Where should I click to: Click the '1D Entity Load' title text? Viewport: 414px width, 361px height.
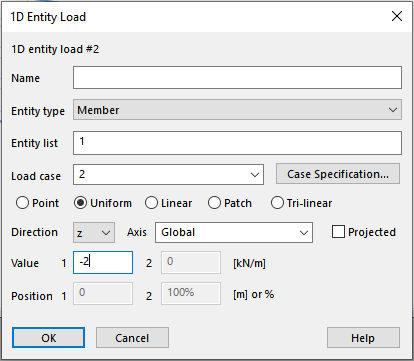[48, 17]
